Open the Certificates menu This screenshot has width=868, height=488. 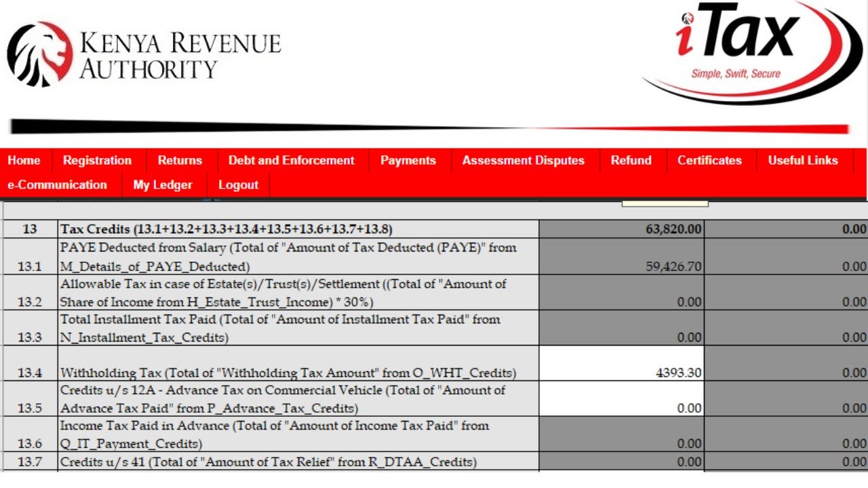click(710, 161)
